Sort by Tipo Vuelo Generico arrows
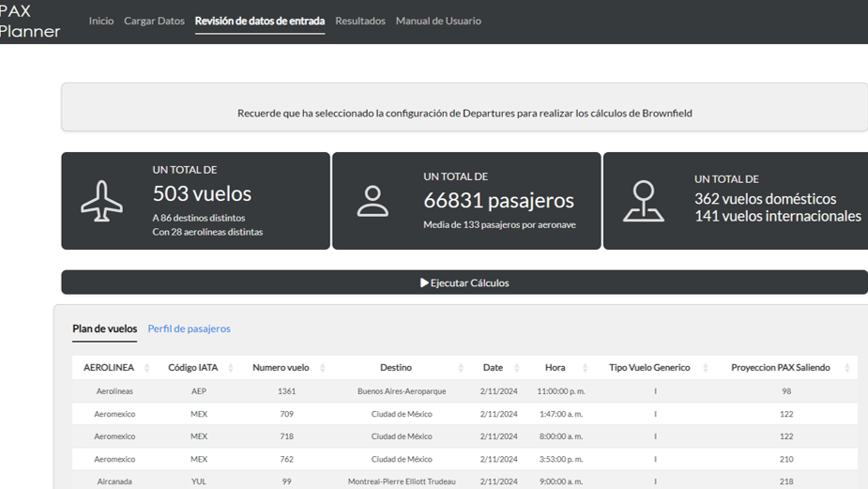The image size is (868, 489). [x=706, y=368]
